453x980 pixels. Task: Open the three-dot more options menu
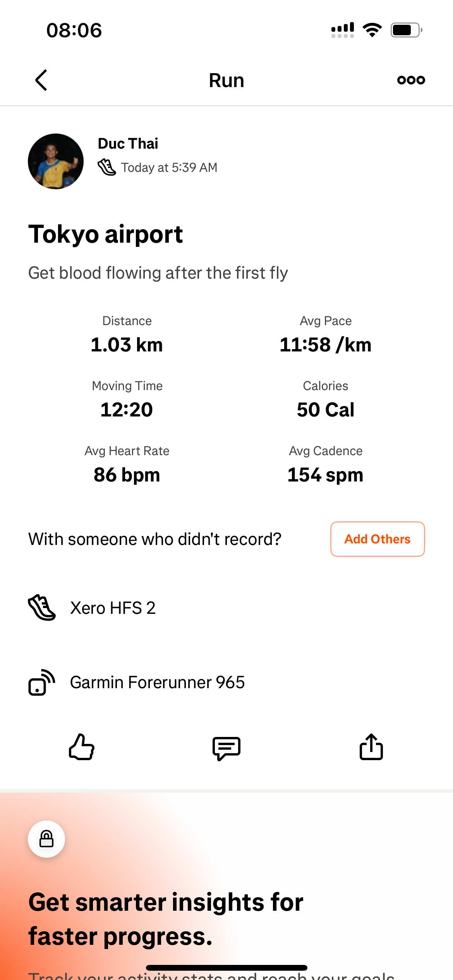pyautogui.click(x=411, y=80)
